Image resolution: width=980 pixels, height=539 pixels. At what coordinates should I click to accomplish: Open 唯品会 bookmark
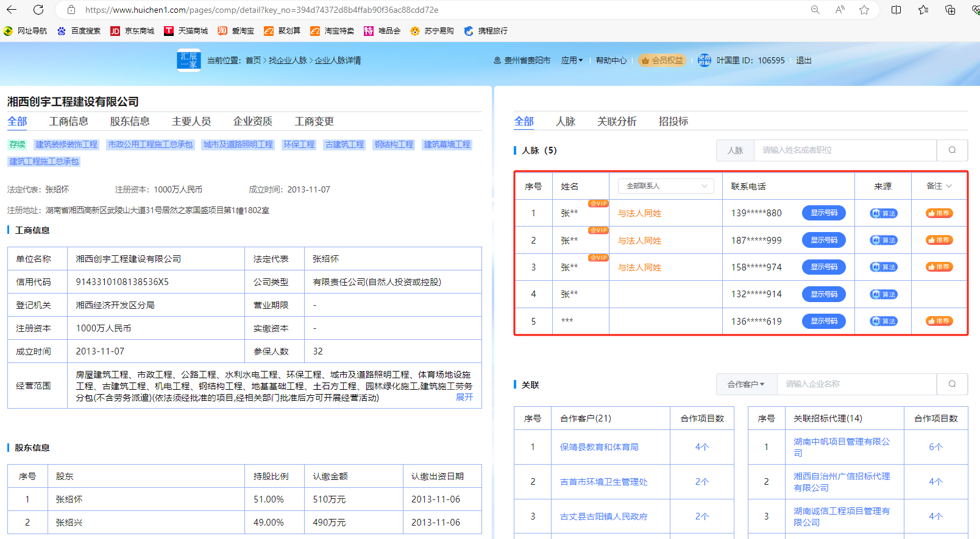(x=382, y=30)
